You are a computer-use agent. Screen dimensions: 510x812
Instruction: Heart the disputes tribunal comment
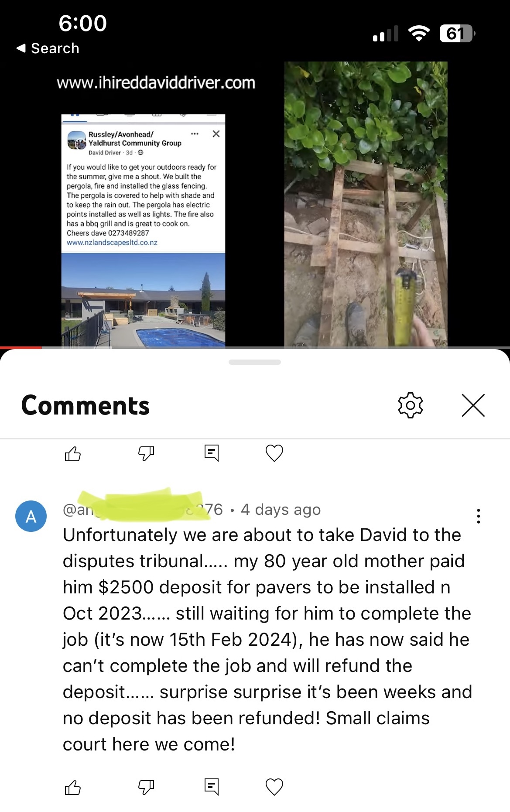coord(274,787)
